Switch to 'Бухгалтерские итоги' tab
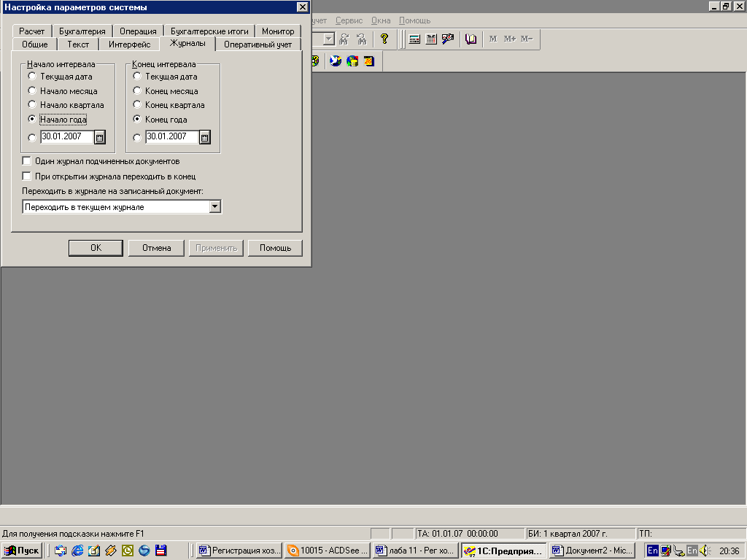 point(209,31)
